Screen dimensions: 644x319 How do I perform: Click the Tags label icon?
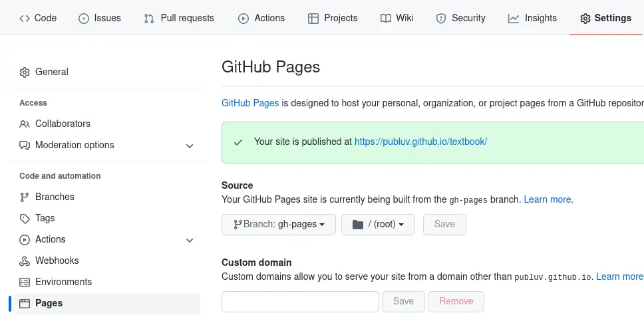[x=25, y=219]
